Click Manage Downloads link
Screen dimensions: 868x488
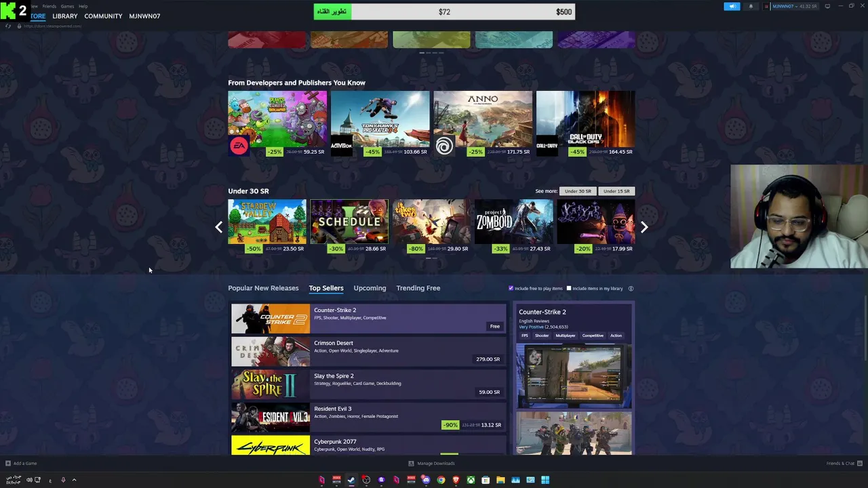[436, 464]
